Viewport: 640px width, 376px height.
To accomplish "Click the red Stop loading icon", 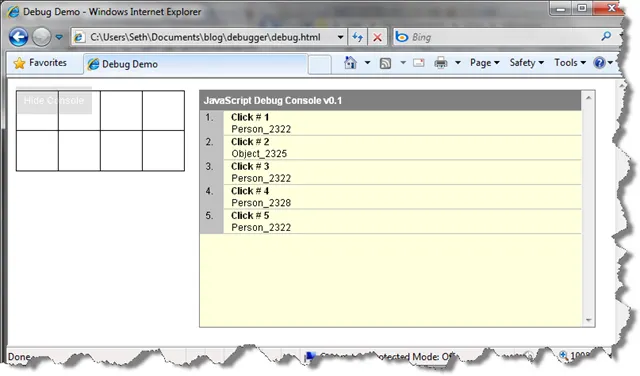I will click(x=378, y=38).
